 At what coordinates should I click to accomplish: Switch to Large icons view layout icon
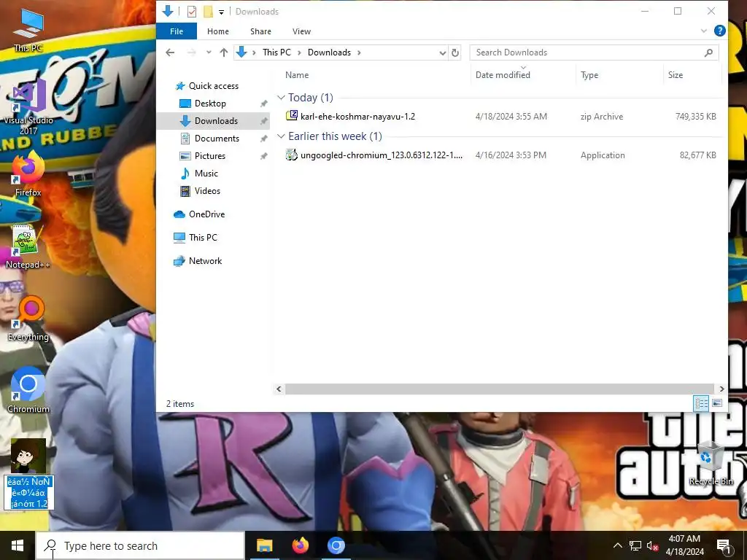[x=716, y=403]
